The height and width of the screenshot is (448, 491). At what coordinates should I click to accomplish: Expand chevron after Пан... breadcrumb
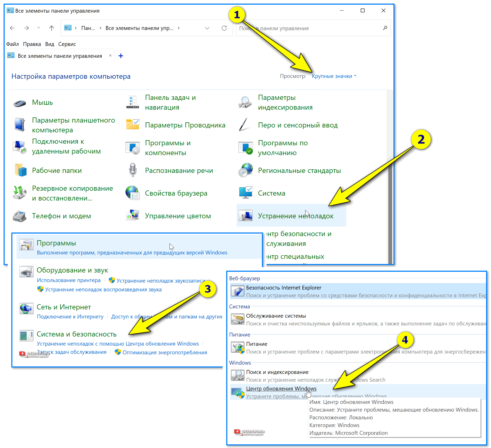coord(100,28)
